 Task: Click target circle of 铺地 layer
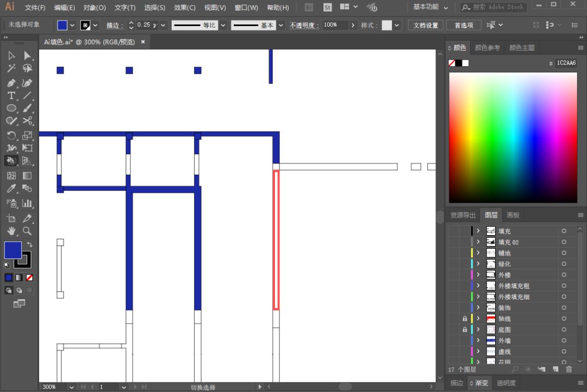564,253
